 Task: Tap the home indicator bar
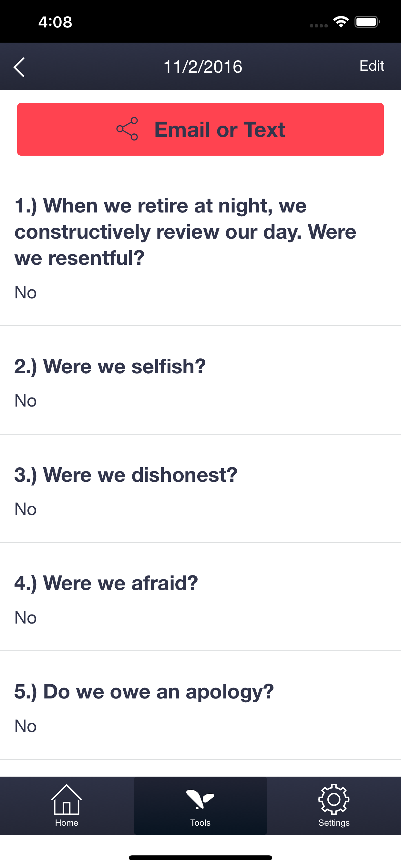pos(200,858)
